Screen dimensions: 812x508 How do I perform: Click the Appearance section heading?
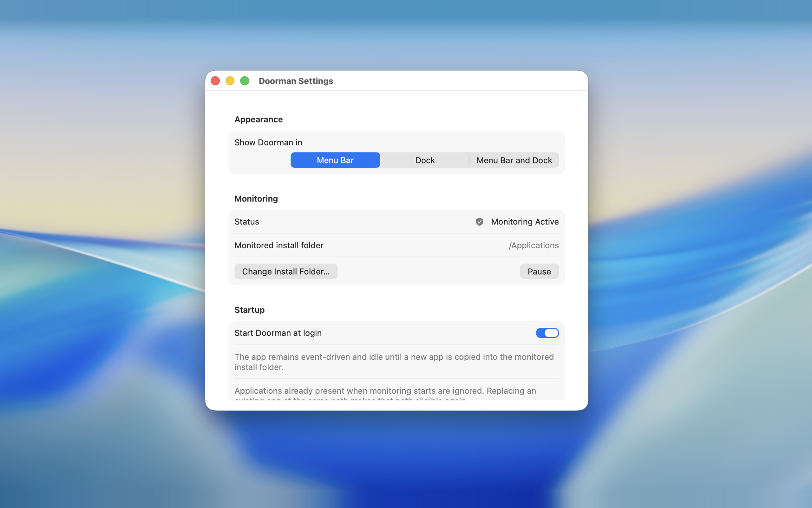(259, 119)
